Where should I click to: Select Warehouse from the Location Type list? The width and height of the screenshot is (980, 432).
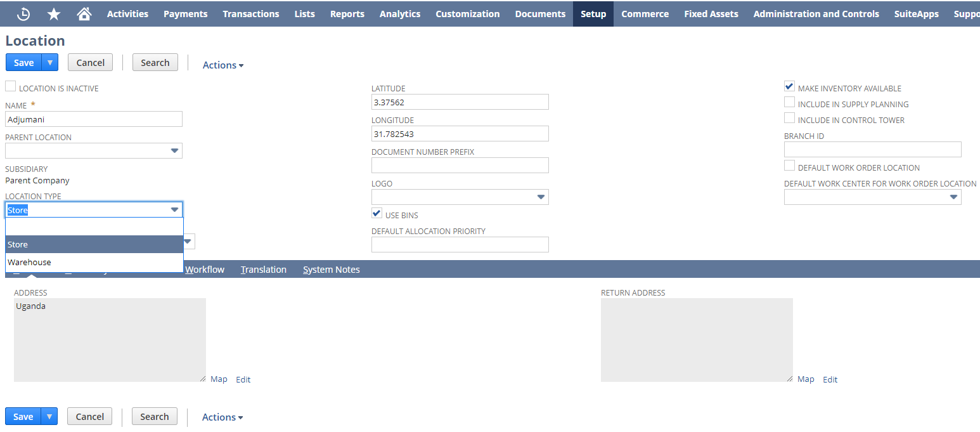pos(29,262)
